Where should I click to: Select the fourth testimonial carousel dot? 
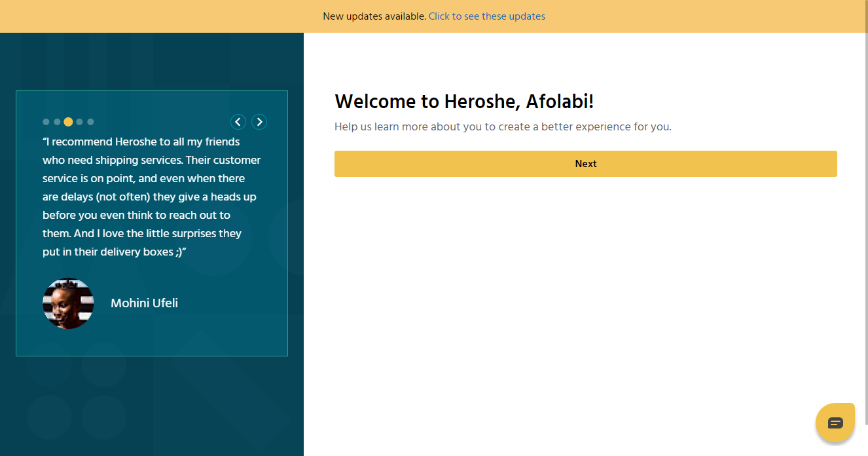pyautogui.click(x=79, y=122)
